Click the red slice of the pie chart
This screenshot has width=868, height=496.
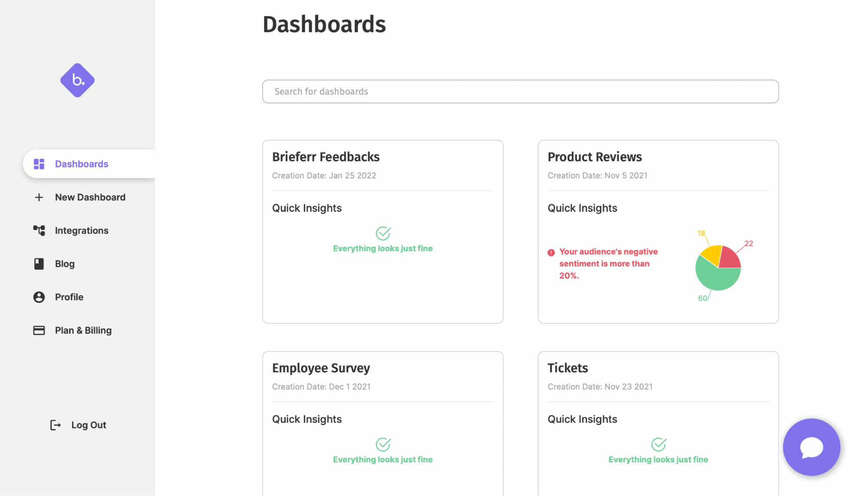729,259
